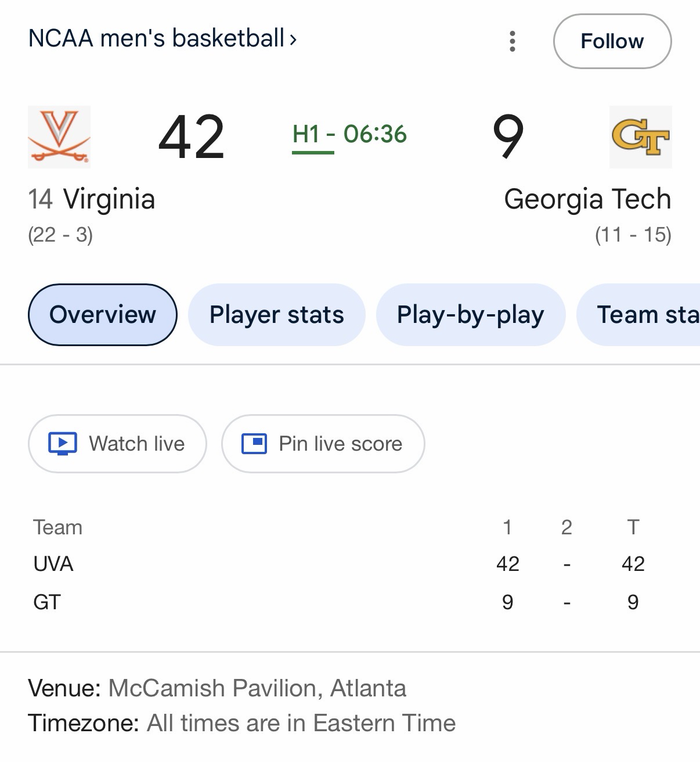Click the Georgia Tech team logo
Viewport: 700px width, 762px height.
(x=640, y=137)
